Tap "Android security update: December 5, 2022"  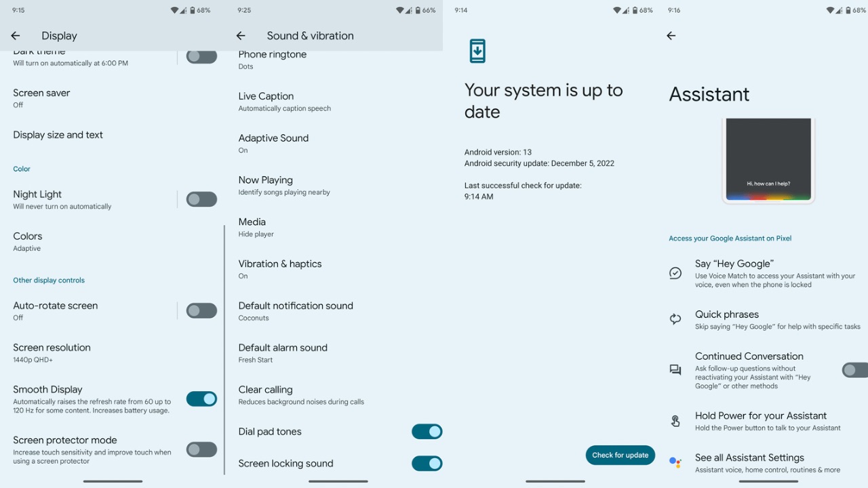[x=539, y=163]
